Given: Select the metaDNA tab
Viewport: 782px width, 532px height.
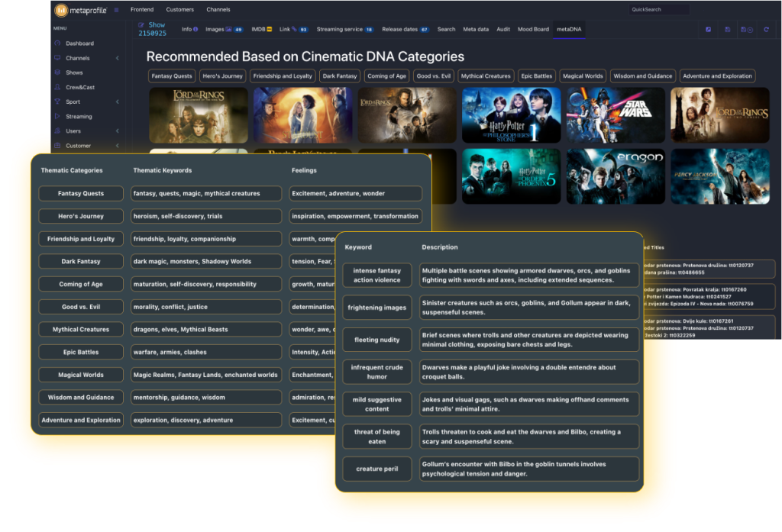Looking at the screenshot, I should coord(569,30).
